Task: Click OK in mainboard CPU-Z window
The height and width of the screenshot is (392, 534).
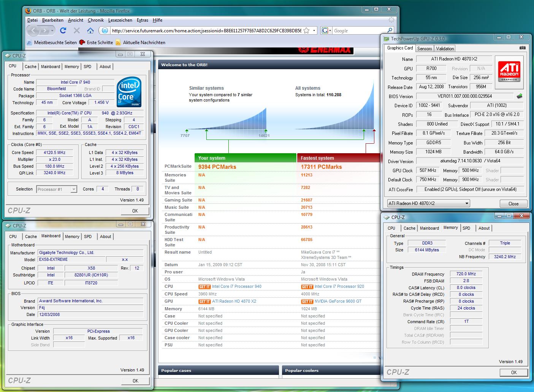Action: [x=135, y=381]
